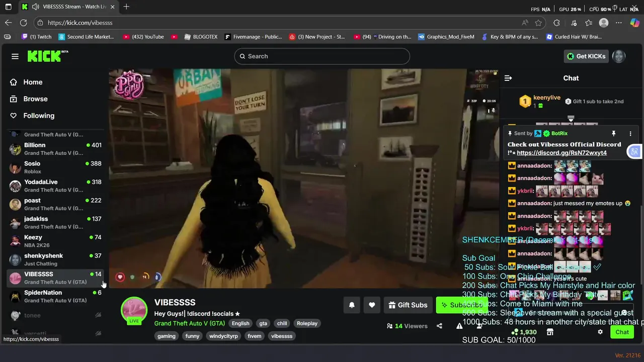Image resolution: width=644 pixels, height=362 pixels.
Task: Open the Discord invite link
Action: point(561,153)
